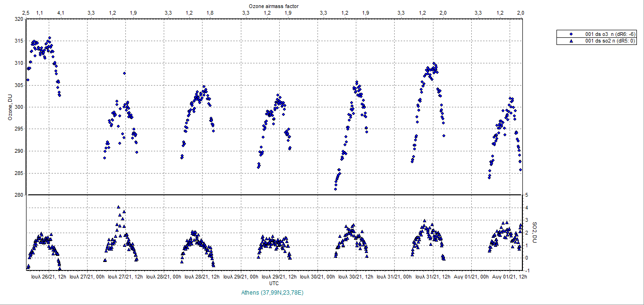
Task: Select the '001 ds so2 n (dR5: 0)' legend label
Action: pos(610,41)
